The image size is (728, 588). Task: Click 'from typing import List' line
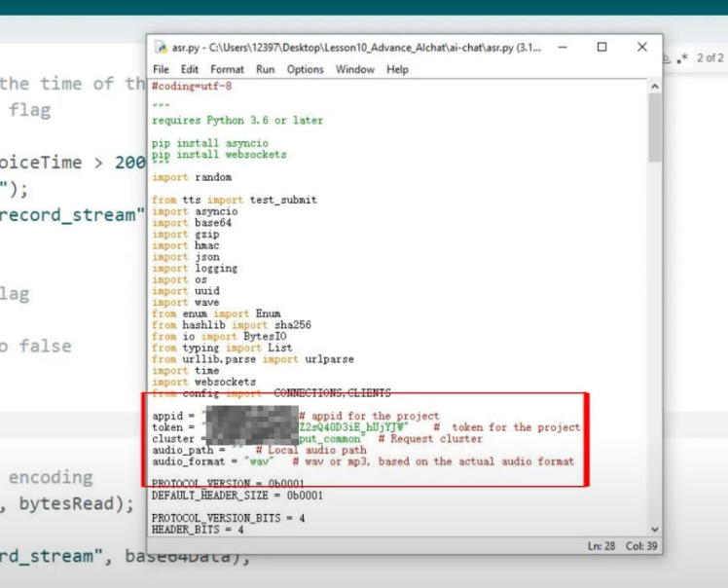click(223, 348)
